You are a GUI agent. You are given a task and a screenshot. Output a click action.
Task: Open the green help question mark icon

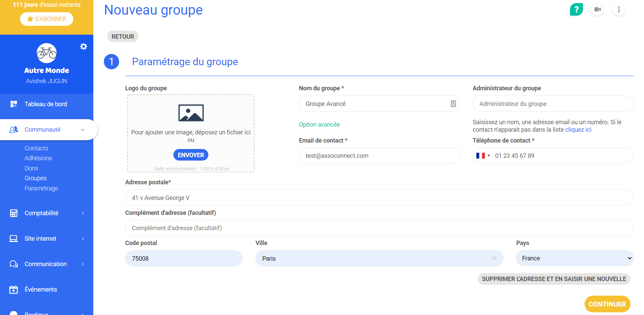click(576, 10)
